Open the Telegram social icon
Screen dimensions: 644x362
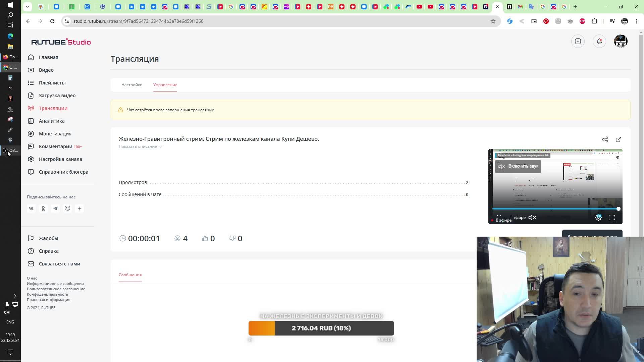[x=55, y=208]
